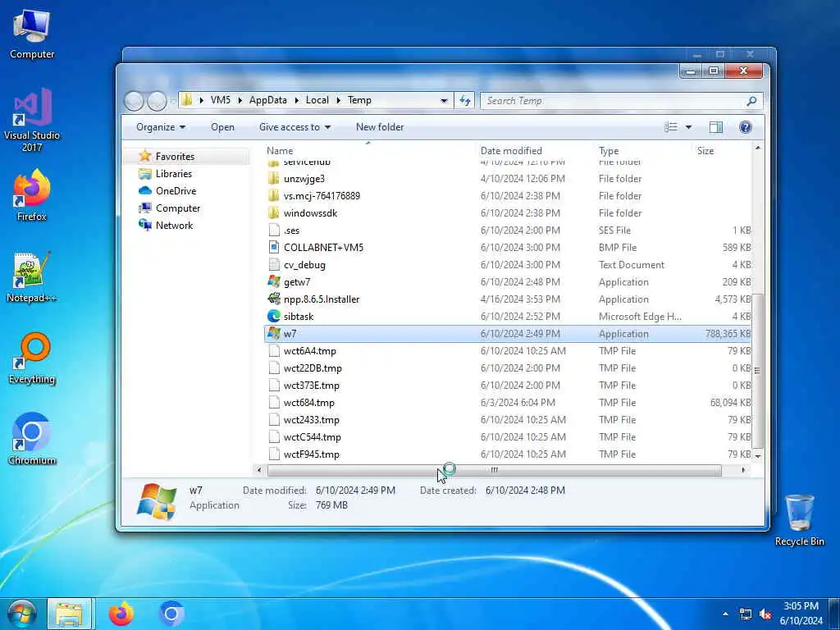Refresh the Temp folder view
The width and height of the screenshot is (840, 630).
(464, 100)
